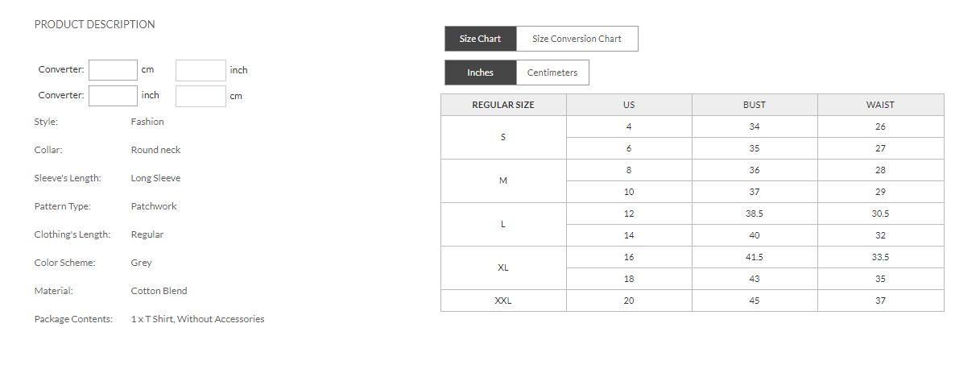Viewport: 980px width, 369px height.
Task: Click the XL size cell
Action: click(503, 267)
